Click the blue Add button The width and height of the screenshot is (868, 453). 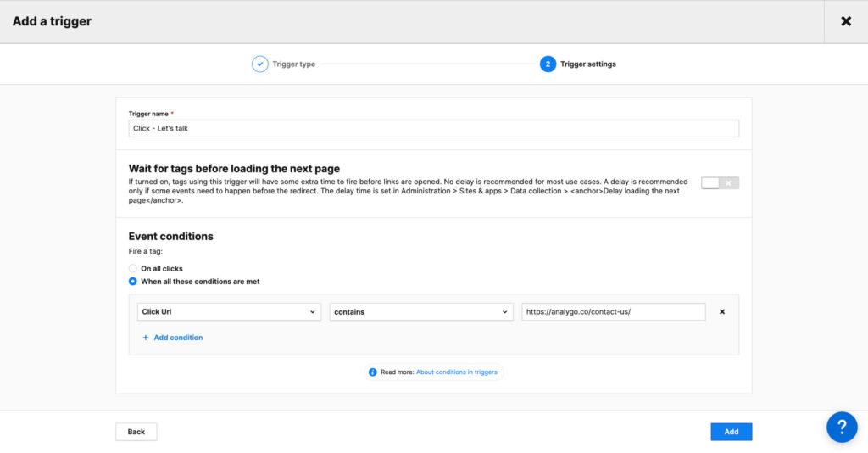(x=731, y=432)
